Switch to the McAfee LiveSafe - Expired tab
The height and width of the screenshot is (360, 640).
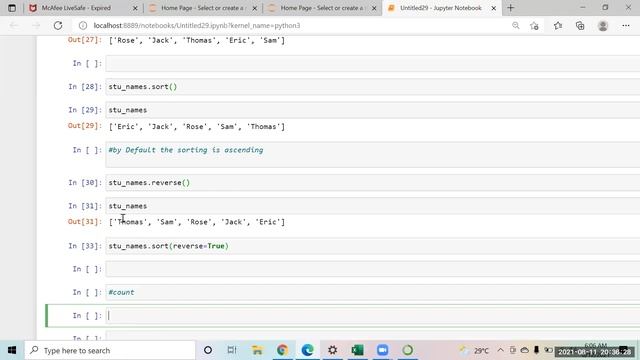(83, 8)
